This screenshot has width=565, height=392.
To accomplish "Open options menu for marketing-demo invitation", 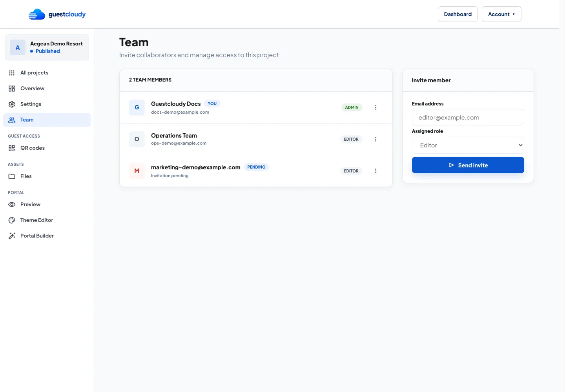I will [375, 171].
